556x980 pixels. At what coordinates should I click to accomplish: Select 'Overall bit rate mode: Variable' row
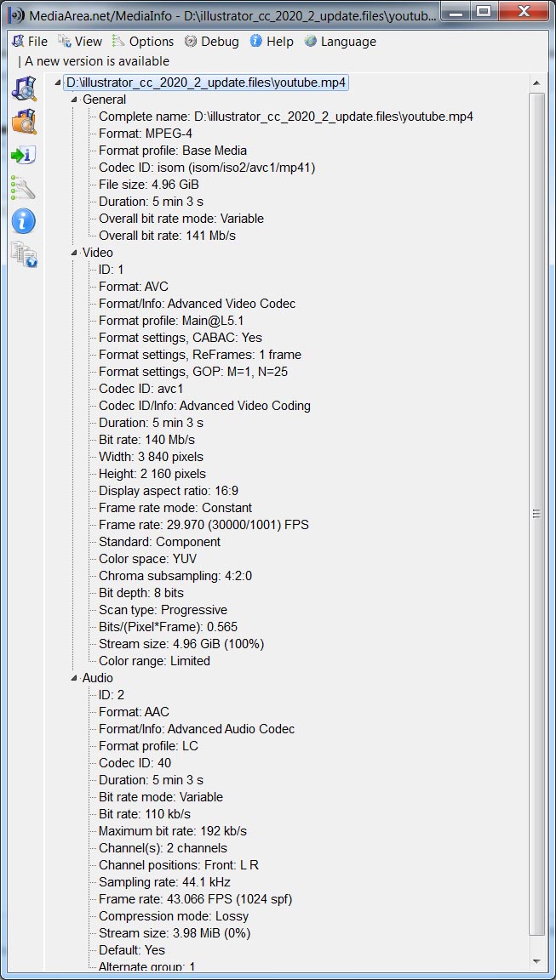tap(181, 219)
